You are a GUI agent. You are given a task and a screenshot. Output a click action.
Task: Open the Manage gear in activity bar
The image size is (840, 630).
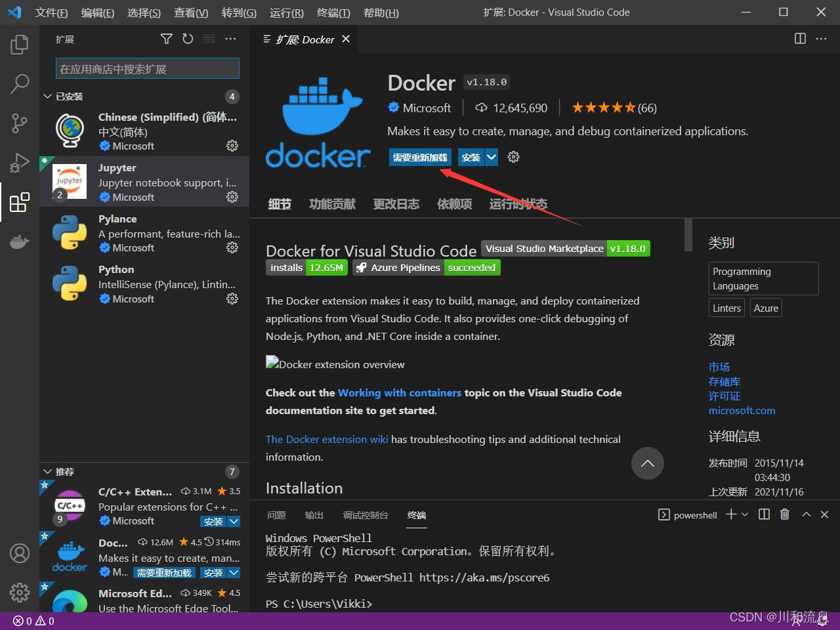point(20,593)
